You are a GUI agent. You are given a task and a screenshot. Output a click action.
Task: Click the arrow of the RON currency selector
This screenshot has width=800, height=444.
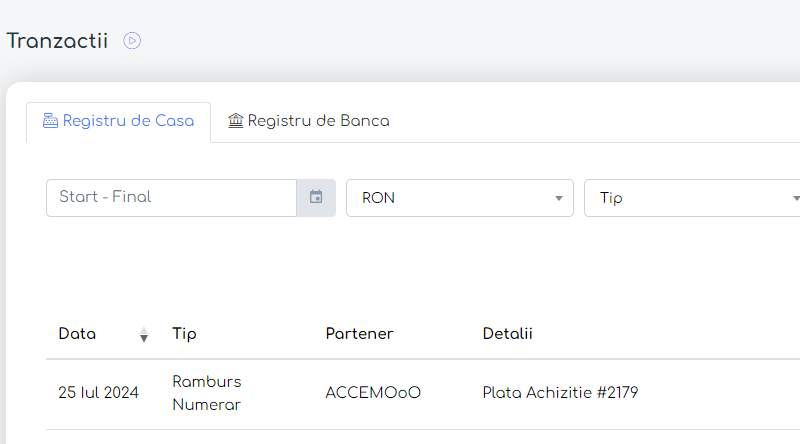click(559, 198)
